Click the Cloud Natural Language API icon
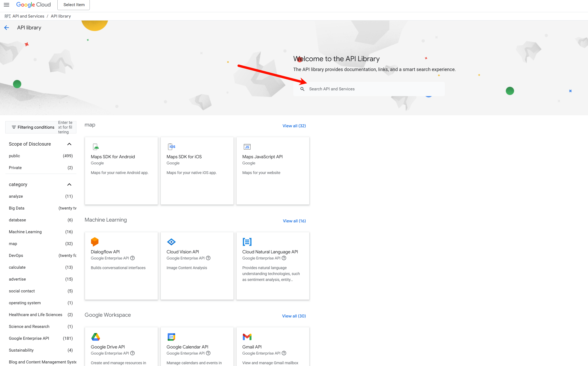 click(x=247, y=242)
